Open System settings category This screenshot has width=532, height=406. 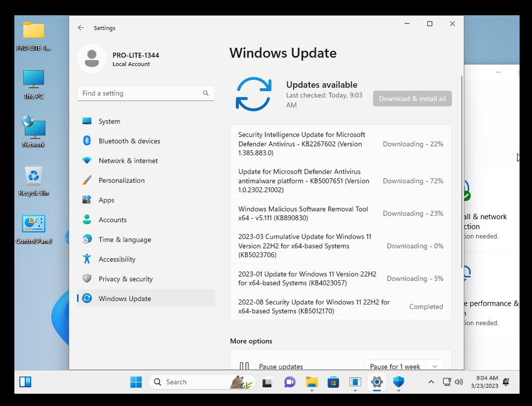pyautogui.click(x=146, y=121)
